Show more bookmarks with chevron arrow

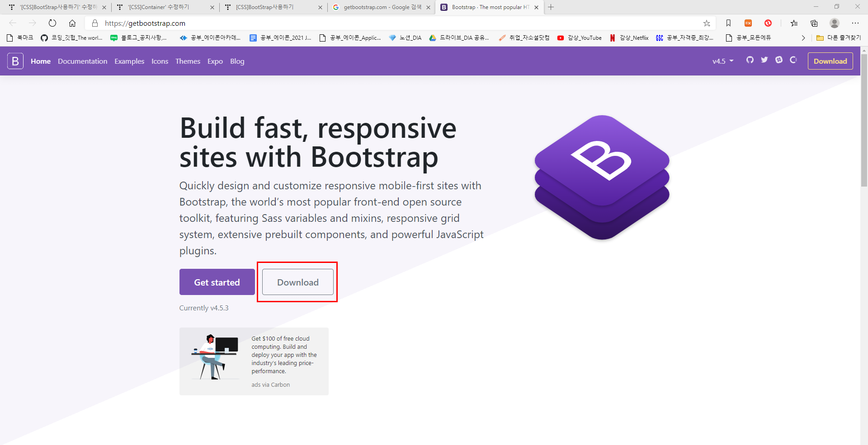coord(803,38)
